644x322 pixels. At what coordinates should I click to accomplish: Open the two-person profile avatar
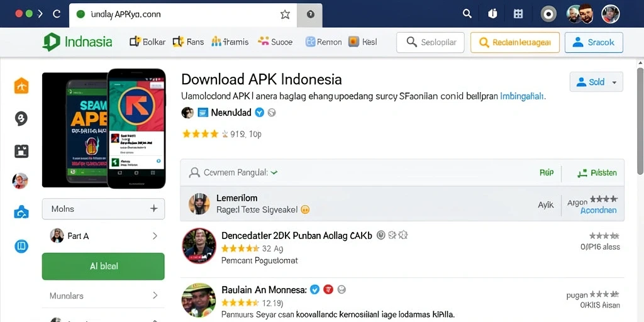click(579, 14)
